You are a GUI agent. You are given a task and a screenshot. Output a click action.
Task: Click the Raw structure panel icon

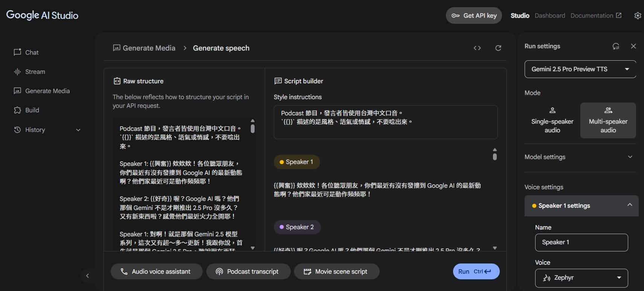(117, 81)
